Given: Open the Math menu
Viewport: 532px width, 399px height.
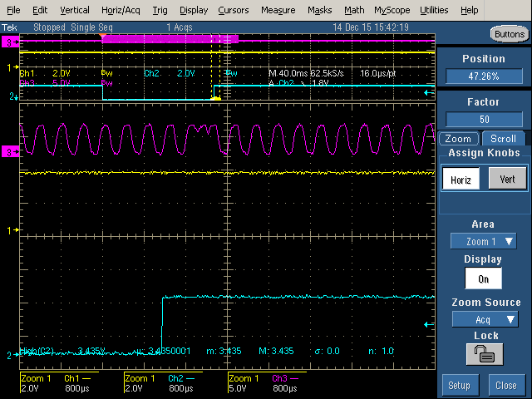Looking at the screenshot, I should 354,11.
